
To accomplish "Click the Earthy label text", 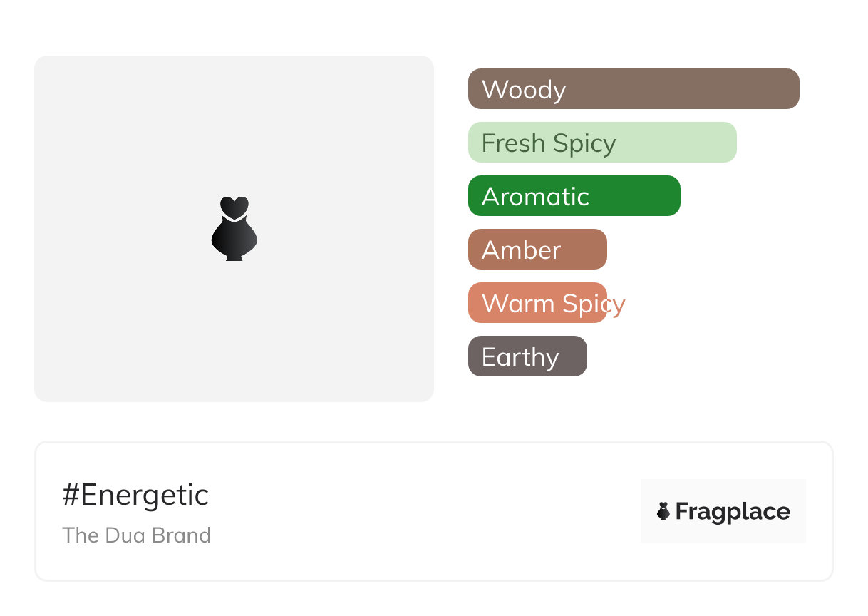I will point(520,357).
